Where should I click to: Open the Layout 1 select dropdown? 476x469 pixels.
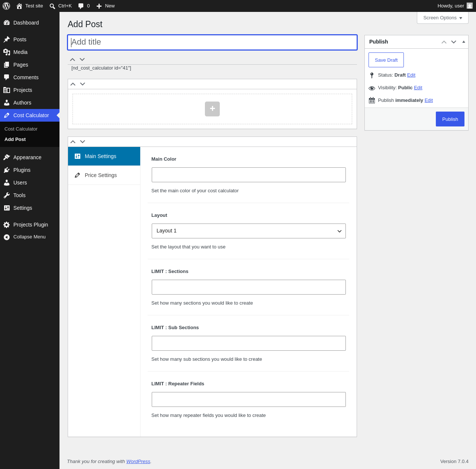249,231
